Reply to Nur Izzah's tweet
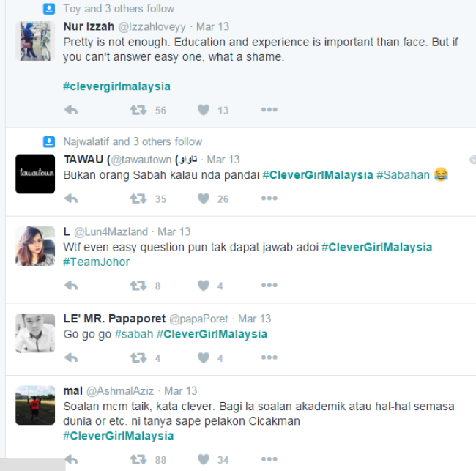The image size is (476, 471). (71, 110)
